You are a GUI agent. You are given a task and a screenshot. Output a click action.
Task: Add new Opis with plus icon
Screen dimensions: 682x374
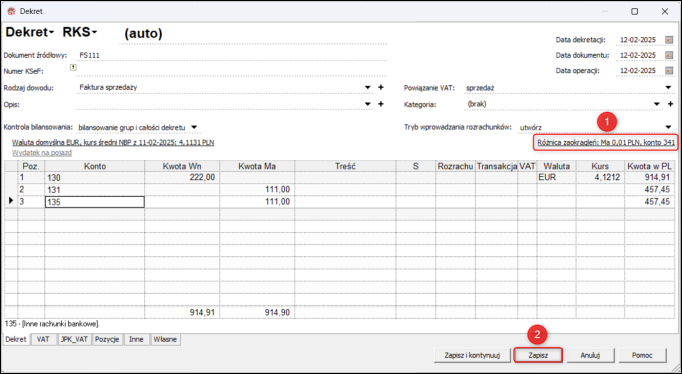pos(381,104)
